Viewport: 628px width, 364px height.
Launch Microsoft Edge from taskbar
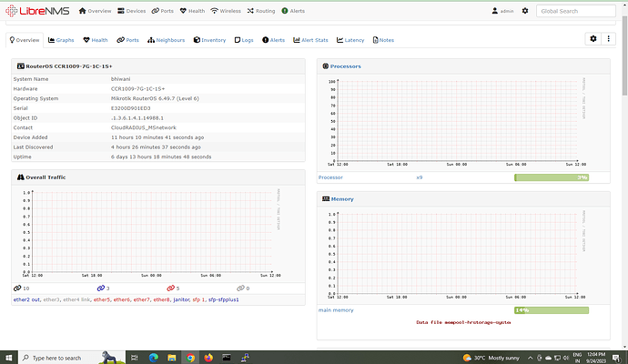click(x=154, y=358)
